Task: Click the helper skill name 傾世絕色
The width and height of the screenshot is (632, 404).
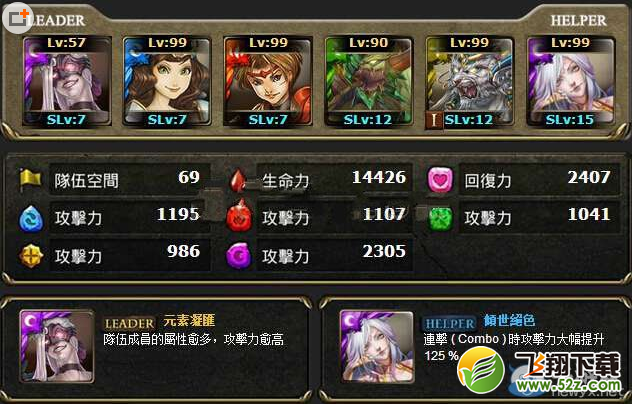Action: click(509, 320)
